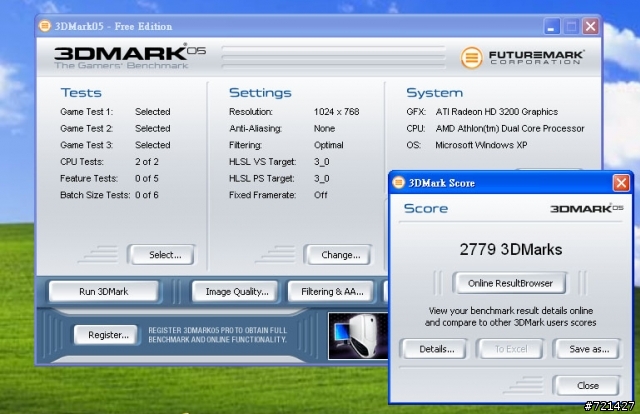Click the 3DMARK05 logo in the main window
The image size is (640, 414).
pyautogui.click(x=130, y=56)
